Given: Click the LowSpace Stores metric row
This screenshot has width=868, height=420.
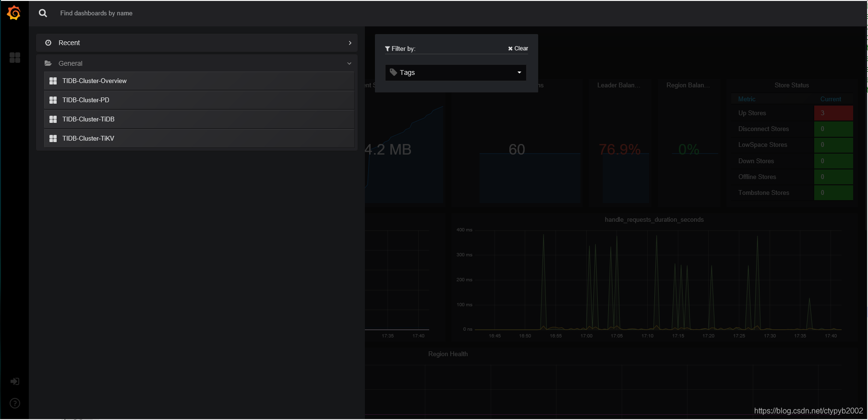Looking at the screenshot, I should tap(792, 145).
